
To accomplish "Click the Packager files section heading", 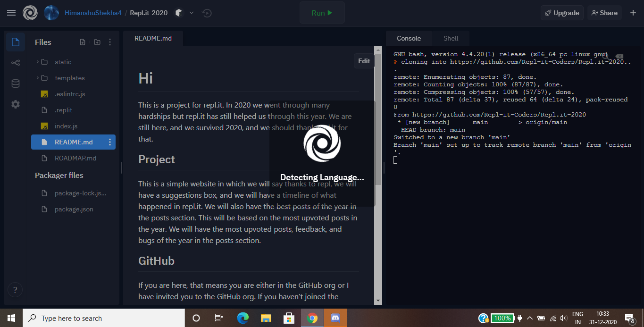I will pos(59,175).
